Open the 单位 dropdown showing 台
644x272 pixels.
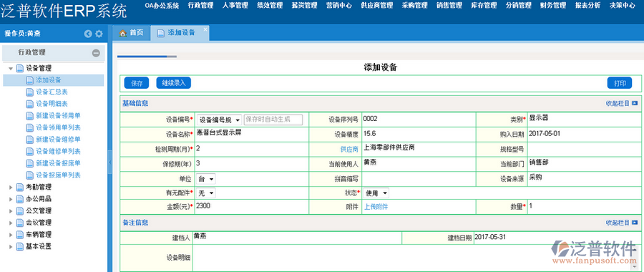pyautogui.click(x=206, y=179)
